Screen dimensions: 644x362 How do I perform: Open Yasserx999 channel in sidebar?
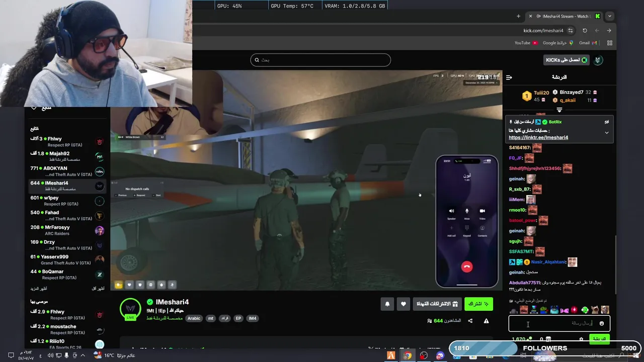pyautogui.click(x=67, y=259)
